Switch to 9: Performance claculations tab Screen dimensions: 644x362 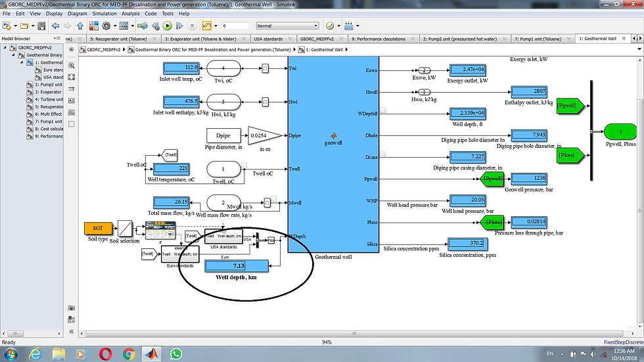coord(379,39)
